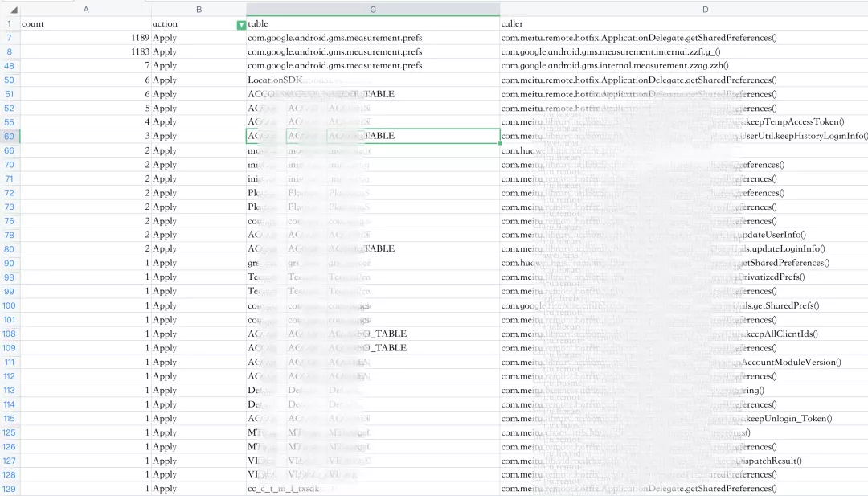Open the filter dropdown in the action column
The height and width of the screenshot is (496, 868).
pyautogui.click(x=241, y=25)
